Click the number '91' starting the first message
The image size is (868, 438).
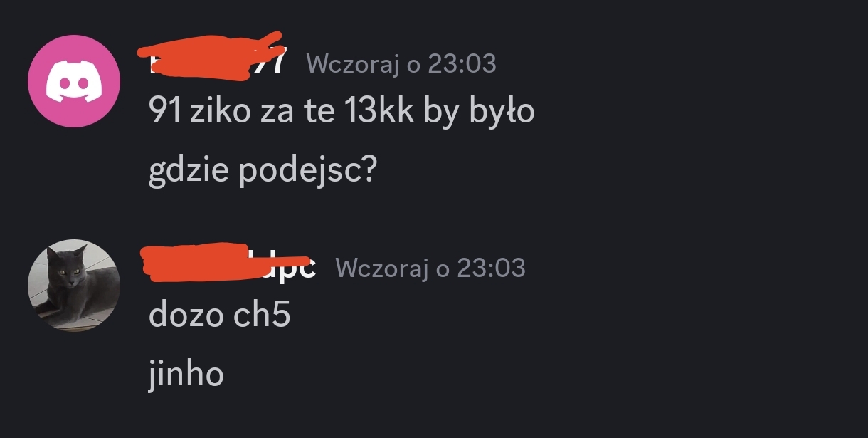click(x=165, y=111)
